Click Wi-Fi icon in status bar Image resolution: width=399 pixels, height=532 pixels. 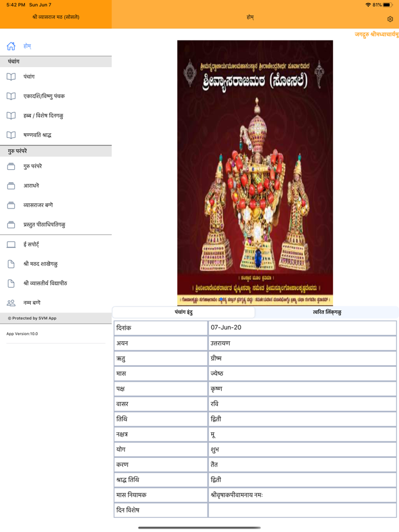click(x=368, y=5)
